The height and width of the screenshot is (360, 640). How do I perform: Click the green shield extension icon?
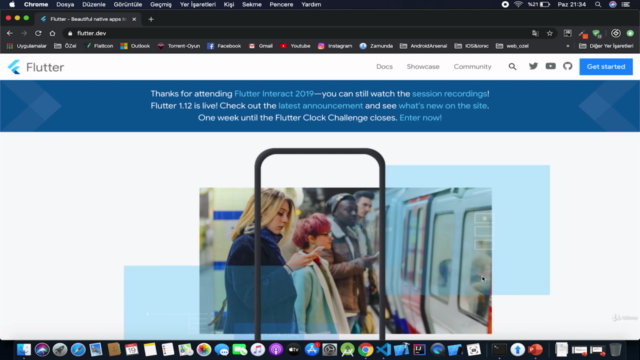(x=597, y=33)
